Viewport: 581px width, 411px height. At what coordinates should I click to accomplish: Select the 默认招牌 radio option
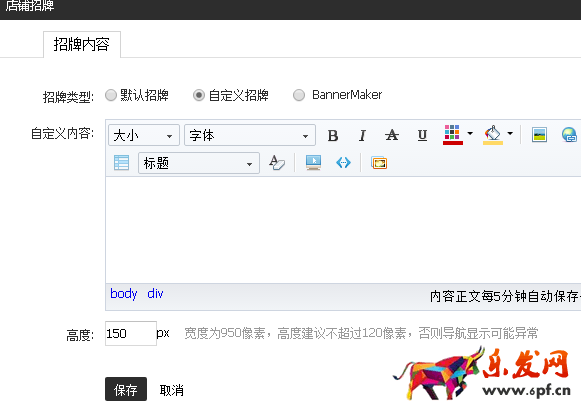click(111, 95)
